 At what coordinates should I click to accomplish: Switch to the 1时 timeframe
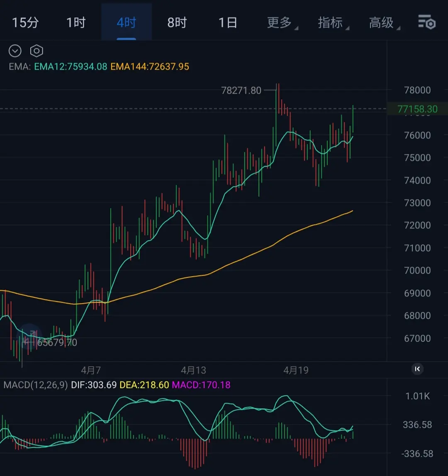coord(76,23)
